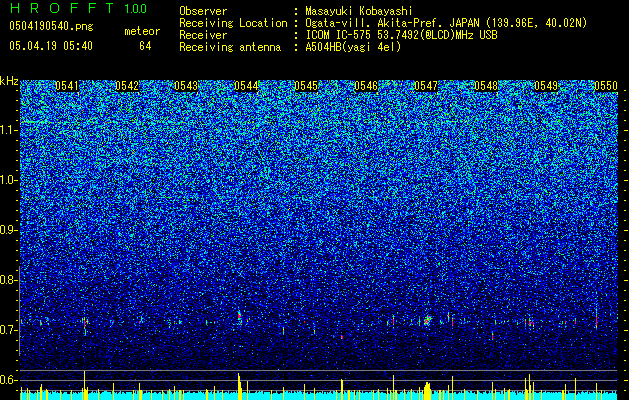
Task: Click the 0546 time marker
Action: 366,86
